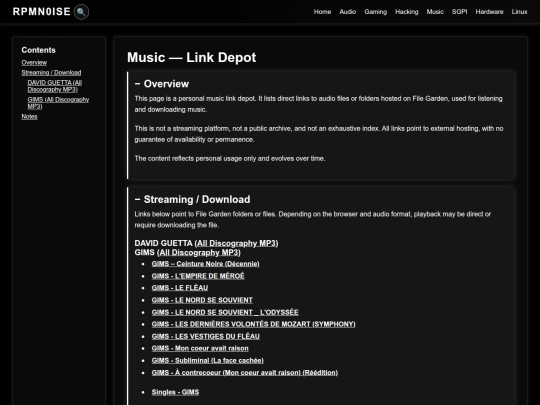This screenshot has width=540, height=405.
Task: Open GIMS - Subliminal (La face cachée) link
Action: tap(208, 360)
